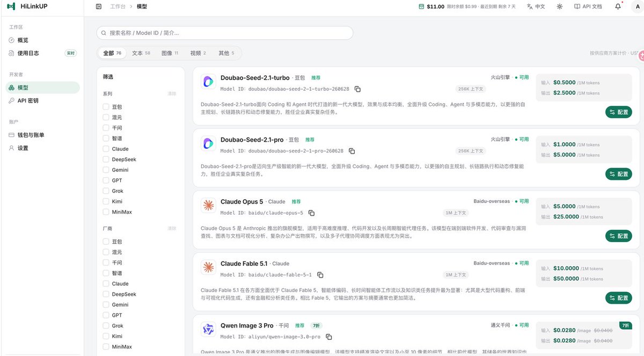The image size is (644, 356).
Task: Check GPT under 系列
Action: pyautogui.click(x=106, y=180)
